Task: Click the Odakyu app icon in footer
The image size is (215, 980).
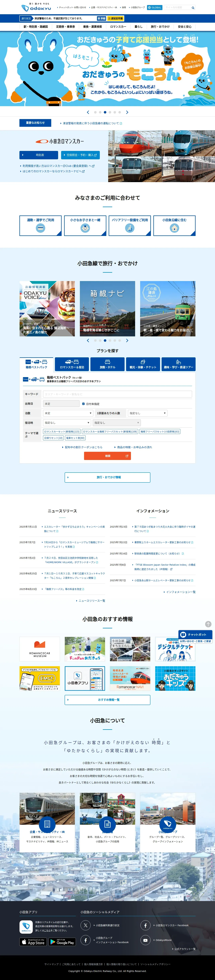Action: click(x=26, y=927)
